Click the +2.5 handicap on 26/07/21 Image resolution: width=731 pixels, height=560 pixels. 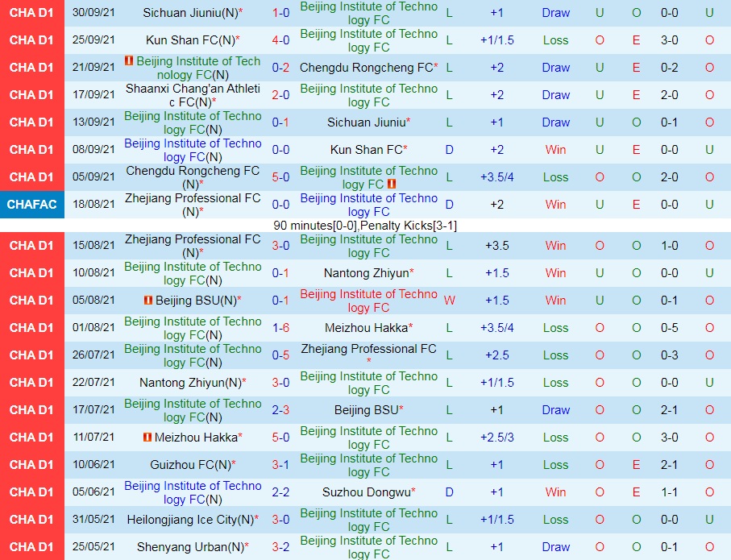tap(497, 355)
